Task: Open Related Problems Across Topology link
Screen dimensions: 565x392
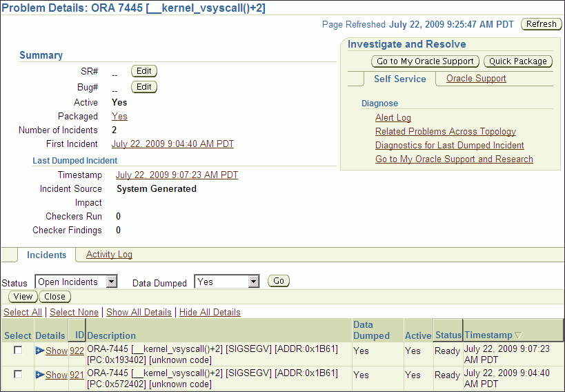Action: coord(446,132)
